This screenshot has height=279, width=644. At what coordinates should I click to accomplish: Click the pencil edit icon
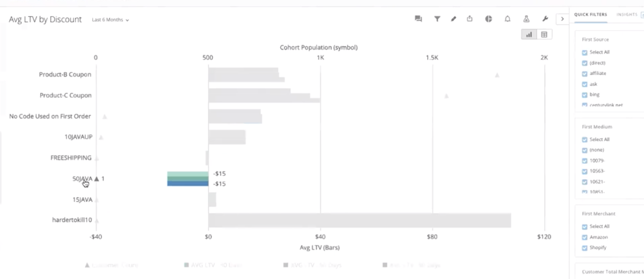453,19
